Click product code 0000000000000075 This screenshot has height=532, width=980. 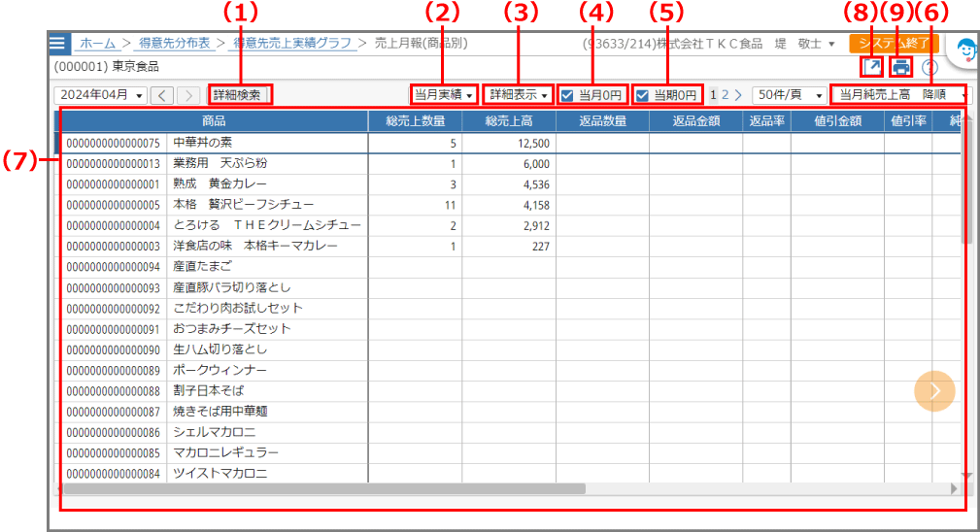[113, 144]
